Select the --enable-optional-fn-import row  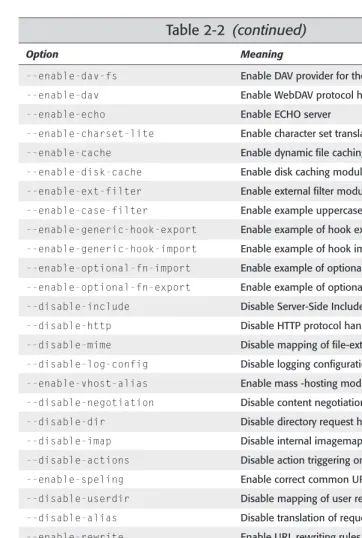point(190,268)
